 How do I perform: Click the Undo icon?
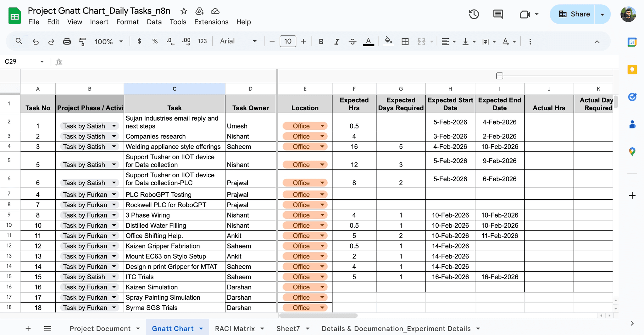coord(35,41)
